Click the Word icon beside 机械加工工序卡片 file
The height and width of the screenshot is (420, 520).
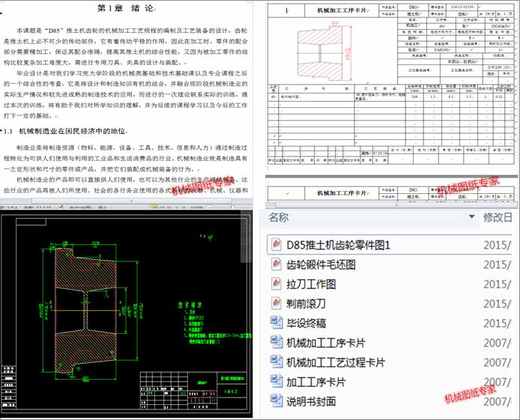276,342
